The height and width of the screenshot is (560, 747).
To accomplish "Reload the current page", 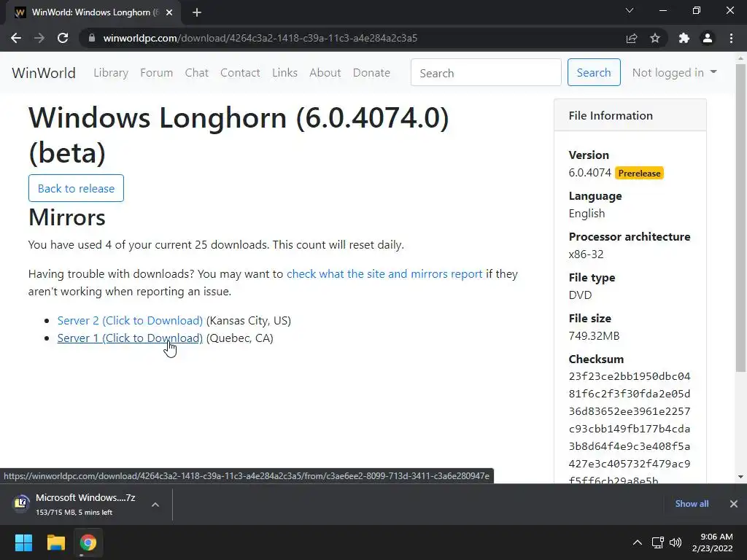I will click(x=63, y=38).
